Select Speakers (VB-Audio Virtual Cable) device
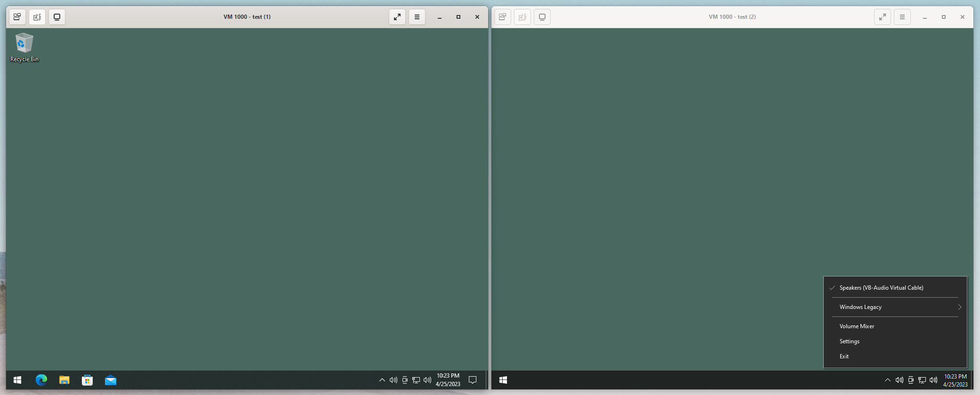980x395 pixels. tap(895, 288)
